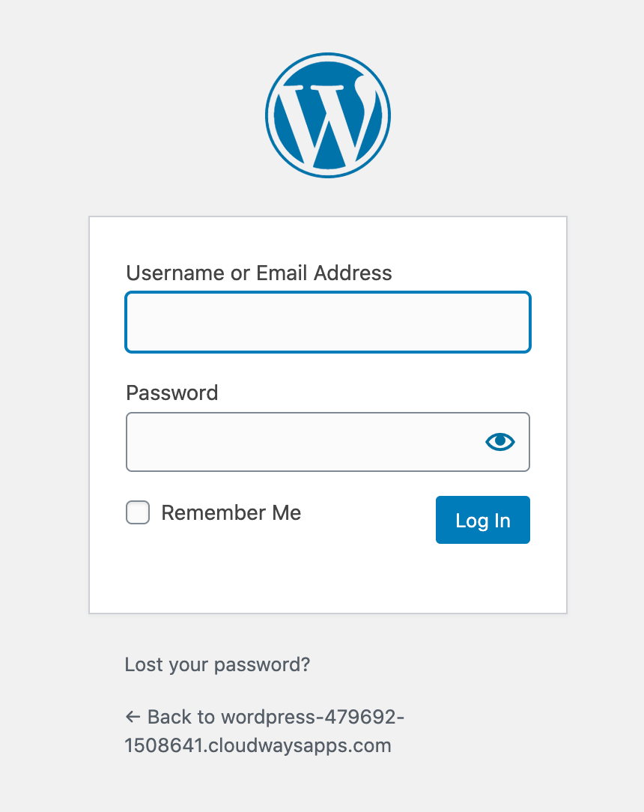Click the circular WordPress emblem above the form
The image size is (644, 812).
coord(327,115)
